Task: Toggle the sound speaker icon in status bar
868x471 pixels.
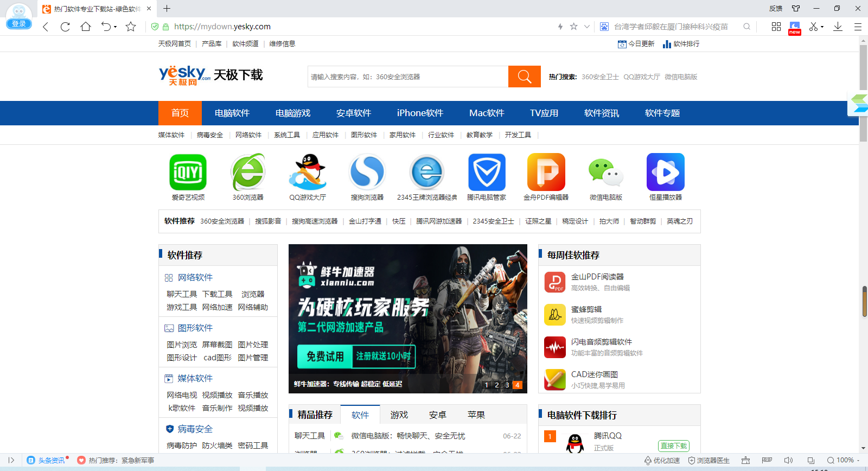Action: click(789, 460)
